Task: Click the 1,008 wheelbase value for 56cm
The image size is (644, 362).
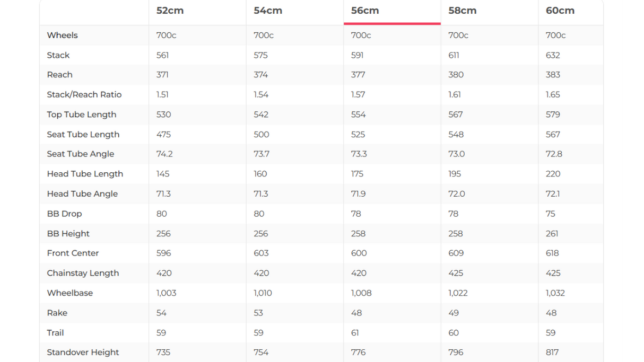Action: click(361, 293)
